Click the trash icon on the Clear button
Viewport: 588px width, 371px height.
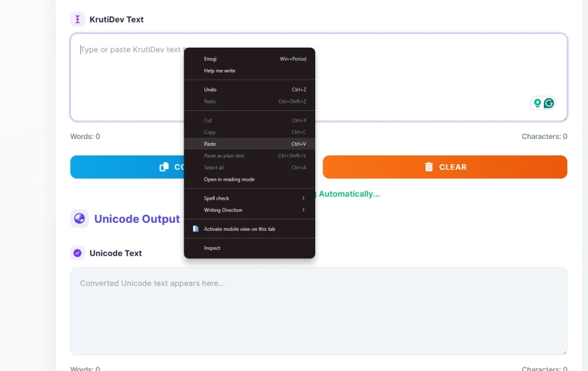[429, 167]
